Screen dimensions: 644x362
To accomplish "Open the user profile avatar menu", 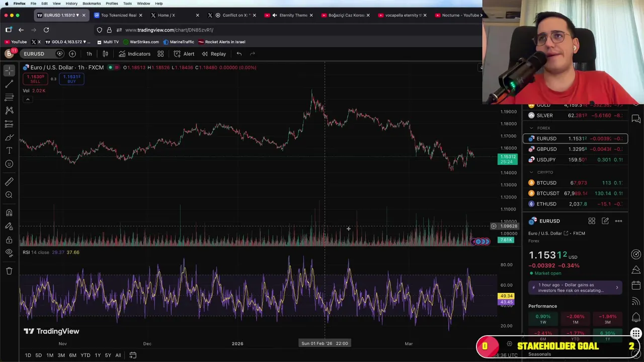I will pos(9,53).
